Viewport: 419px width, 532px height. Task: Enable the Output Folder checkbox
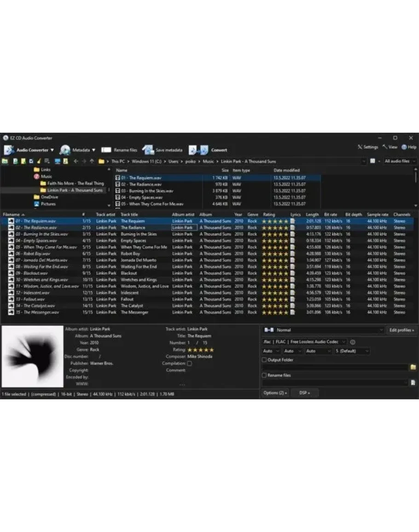pos(264,360)
